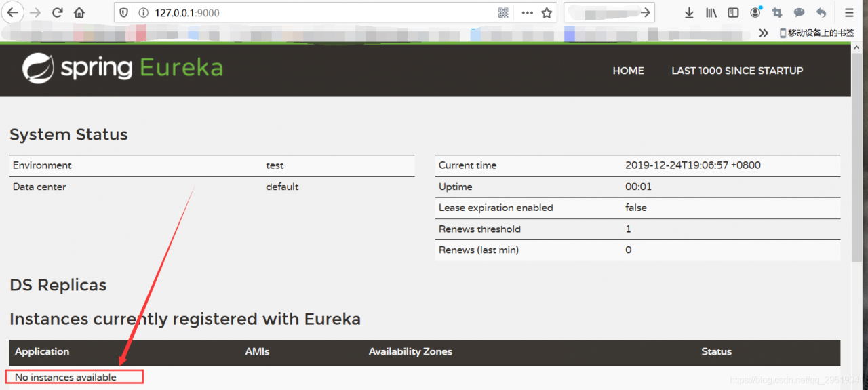Open the hamburger application menu
The width and height of the screenshot is (868, 390).
pyautogui.click(x=849, y=13)
